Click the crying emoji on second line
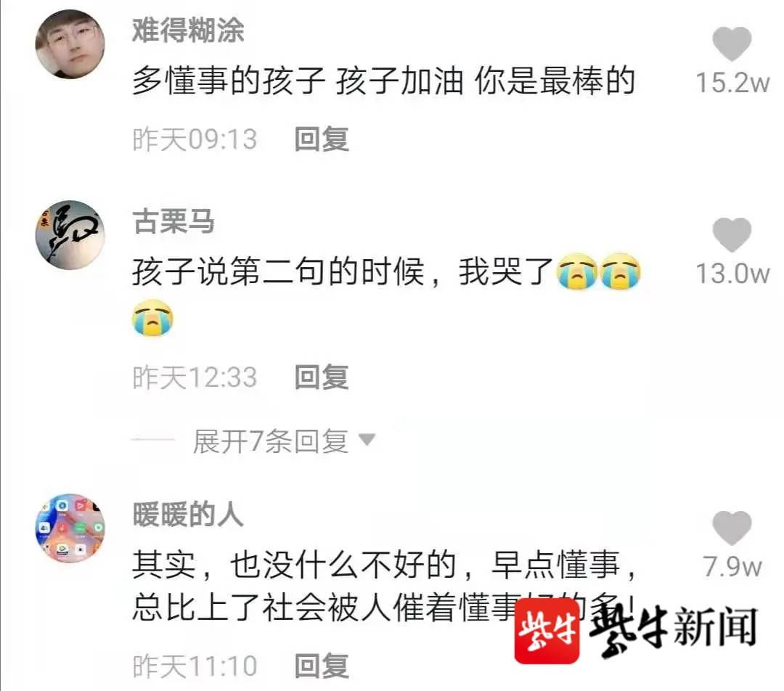784x691 pixels. tap(152, 317)
